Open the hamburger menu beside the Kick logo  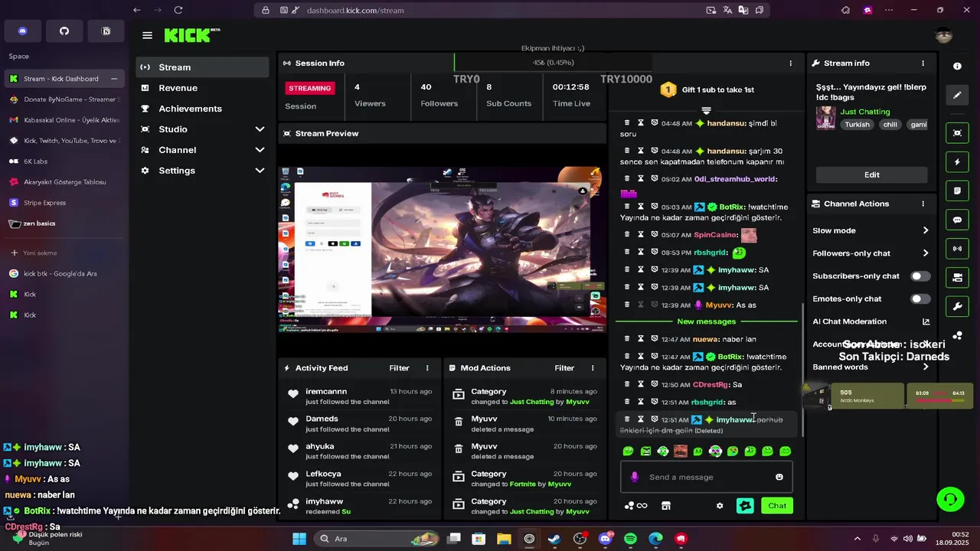pyautogui.click(x=147, y=35)
